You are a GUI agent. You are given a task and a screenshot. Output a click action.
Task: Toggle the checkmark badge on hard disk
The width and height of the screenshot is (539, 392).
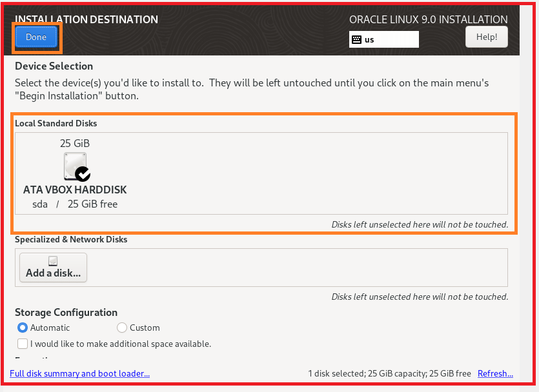pos(83,174)
